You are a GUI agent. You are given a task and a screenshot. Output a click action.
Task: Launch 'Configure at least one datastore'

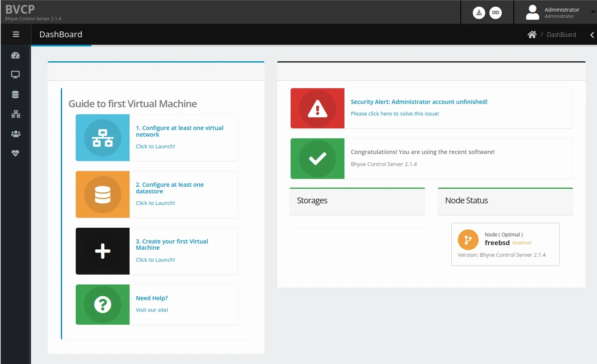tap(155, 203)
